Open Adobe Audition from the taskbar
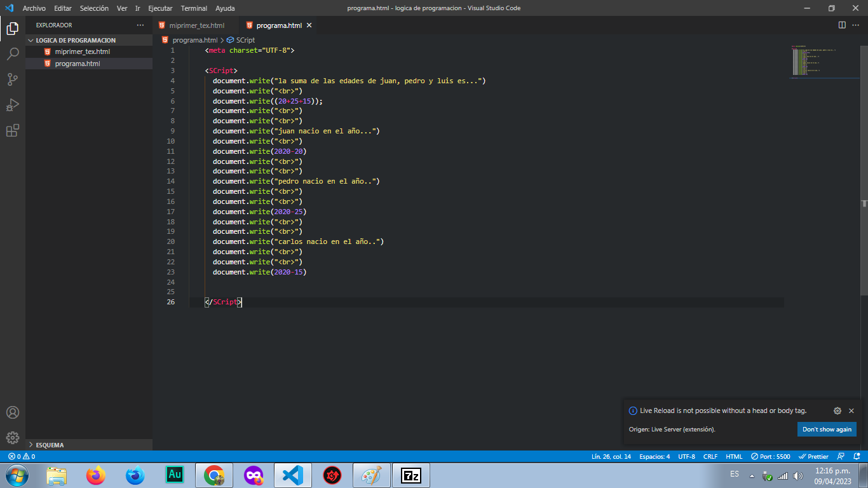This screenshot has height=488, width=868. click(175, 475)
